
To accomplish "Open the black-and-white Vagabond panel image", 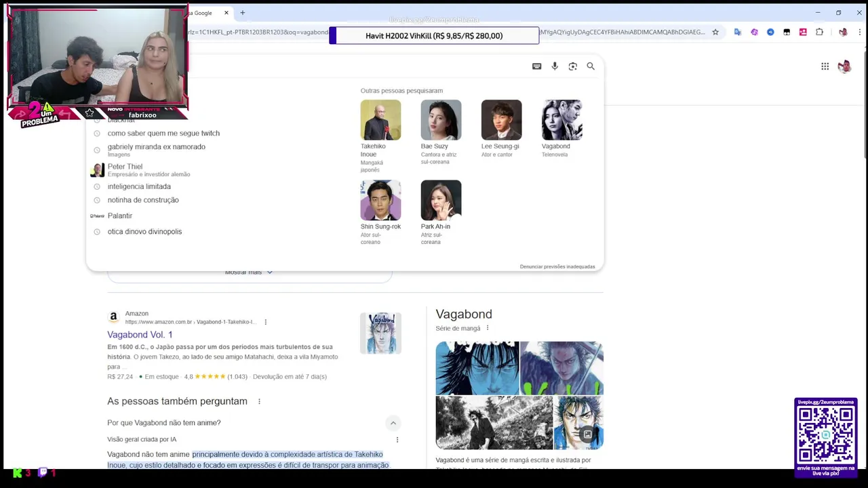I will [494, 423].
